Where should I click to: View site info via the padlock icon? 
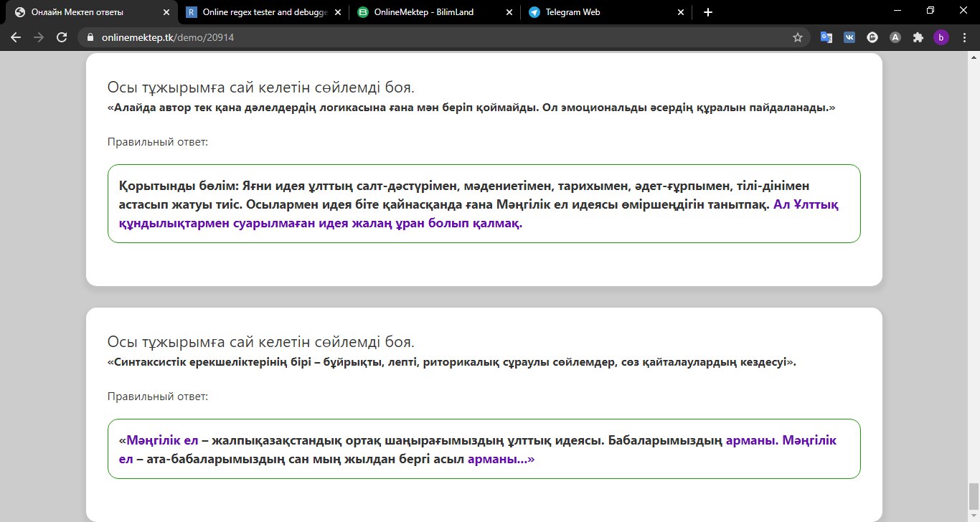click(91, 37)
